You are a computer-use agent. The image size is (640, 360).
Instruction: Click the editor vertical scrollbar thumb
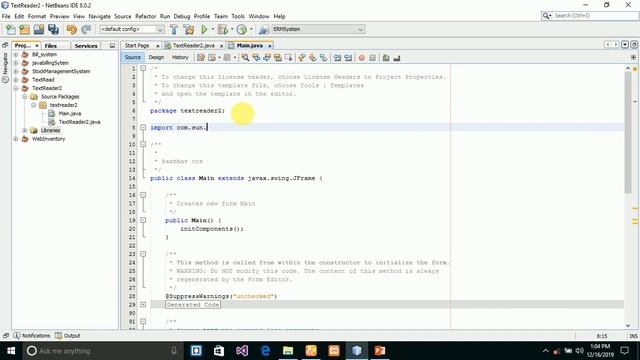(x=628, y=133)
